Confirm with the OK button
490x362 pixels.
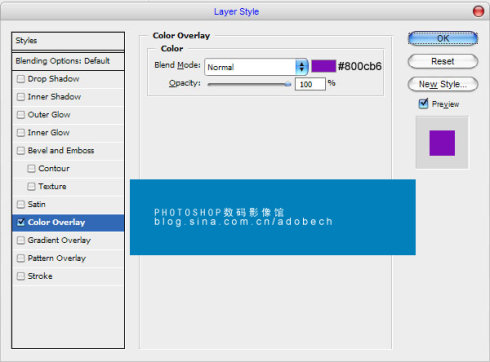point(443,39)
